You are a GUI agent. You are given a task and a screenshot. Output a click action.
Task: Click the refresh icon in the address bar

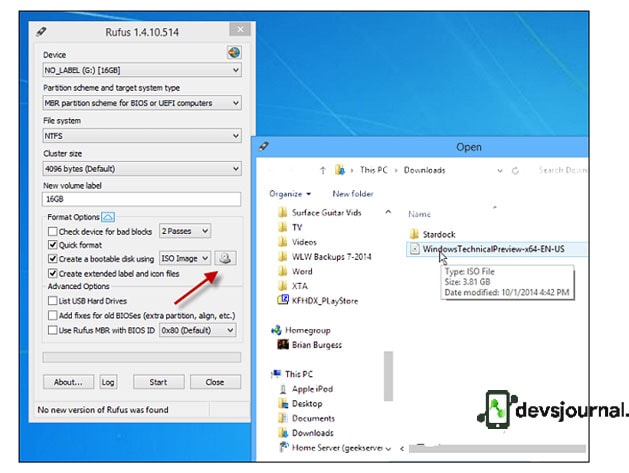pyautogui.click(x=515, y=171)
